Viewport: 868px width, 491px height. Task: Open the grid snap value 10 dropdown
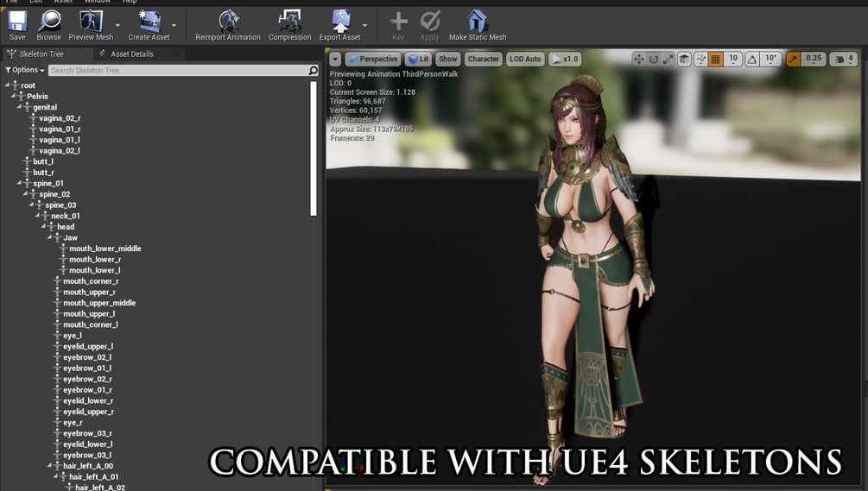pos(733,60)
